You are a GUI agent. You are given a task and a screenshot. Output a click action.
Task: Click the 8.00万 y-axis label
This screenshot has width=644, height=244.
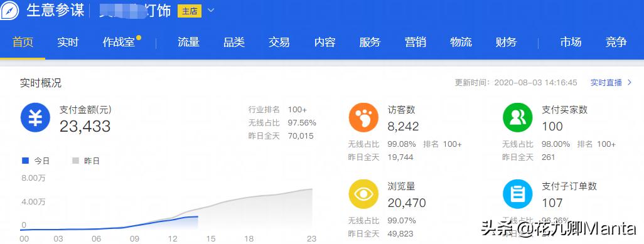pyautogui.click(x=33, y=178)
